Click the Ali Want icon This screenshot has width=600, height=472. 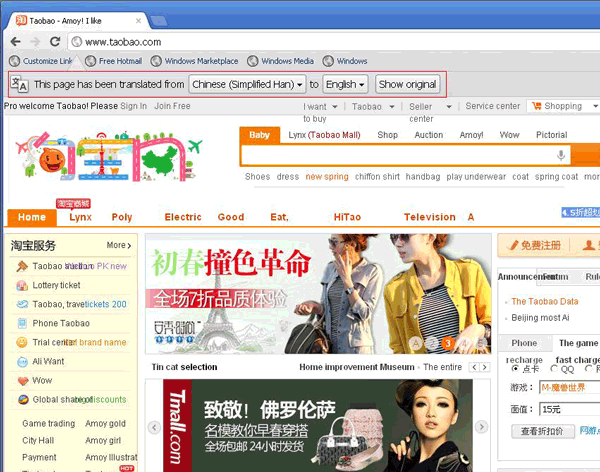23,361
